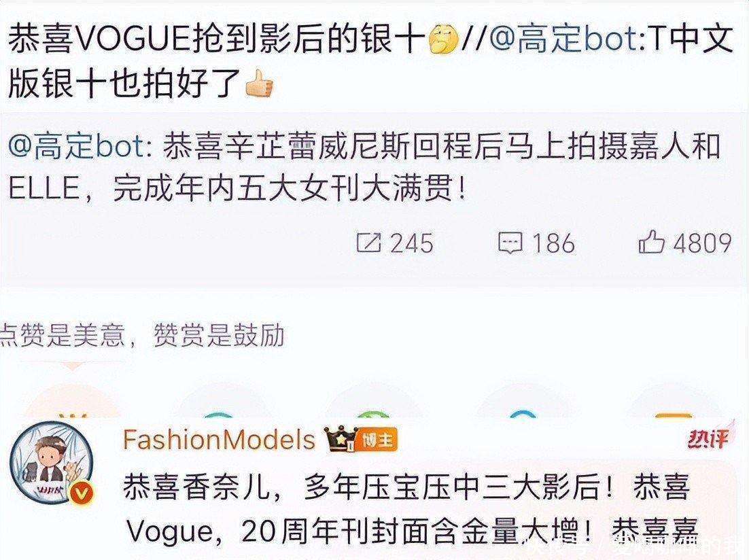Open comments via the speech bubble icon
Image resolution: width=749 pixels, height=560 pixels.
[x=510, y=243]
